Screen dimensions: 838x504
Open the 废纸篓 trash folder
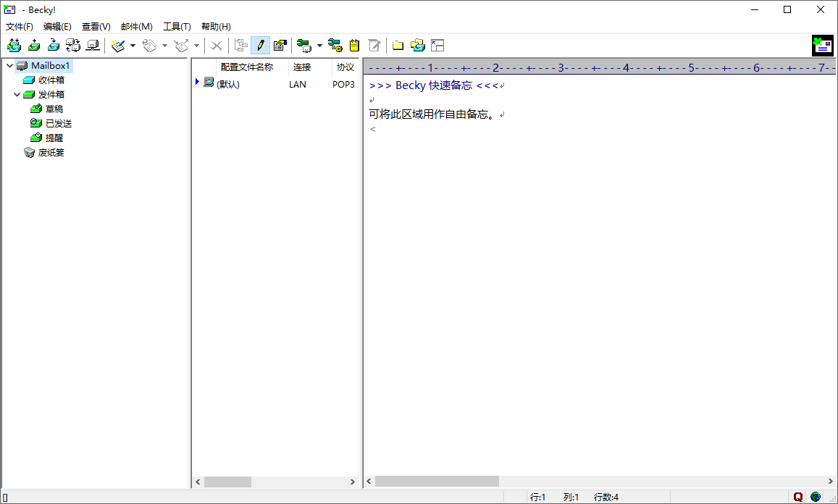[x=51, y=153]
